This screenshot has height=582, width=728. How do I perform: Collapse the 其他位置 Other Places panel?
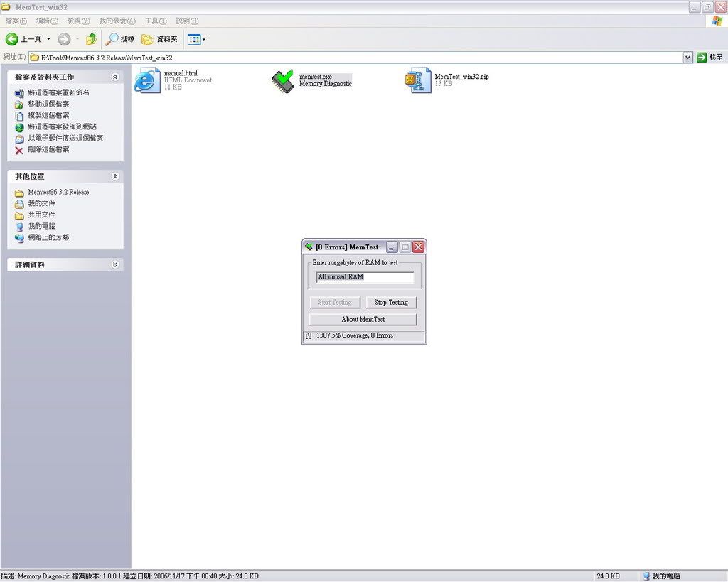coord(115,176)
